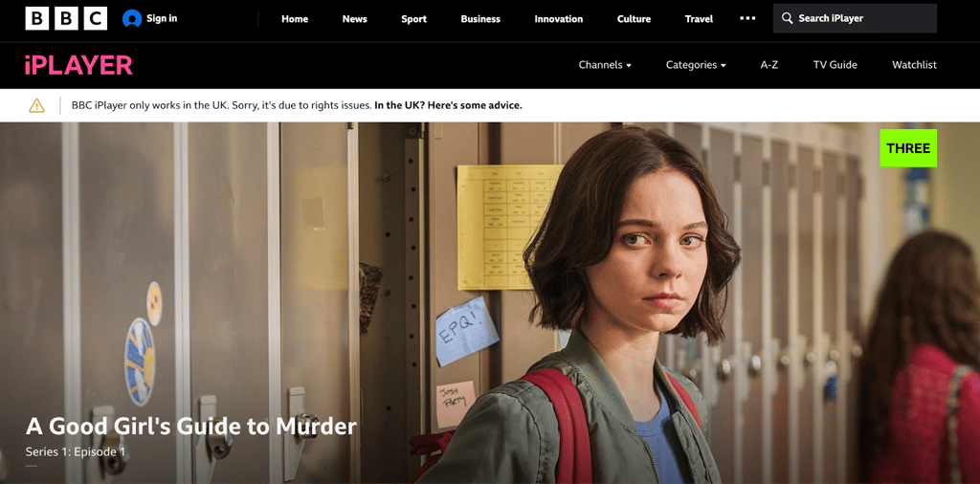Open A Good Girl's Guide to Murder title
This screenshot has width=980, height=484.
(x=191, y=427)
